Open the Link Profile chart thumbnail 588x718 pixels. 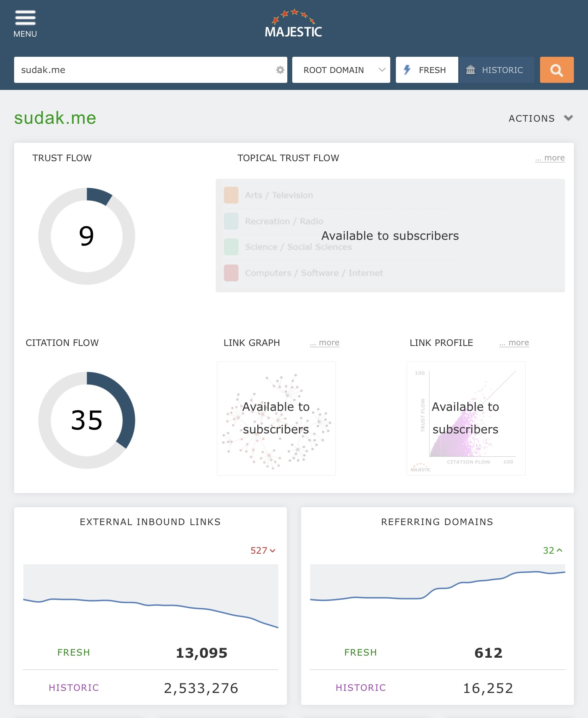466,418
